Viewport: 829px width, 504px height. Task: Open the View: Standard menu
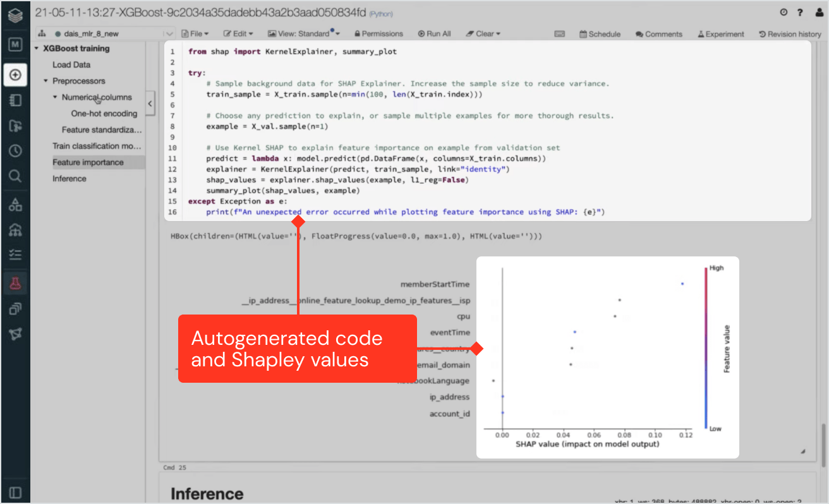303,34
